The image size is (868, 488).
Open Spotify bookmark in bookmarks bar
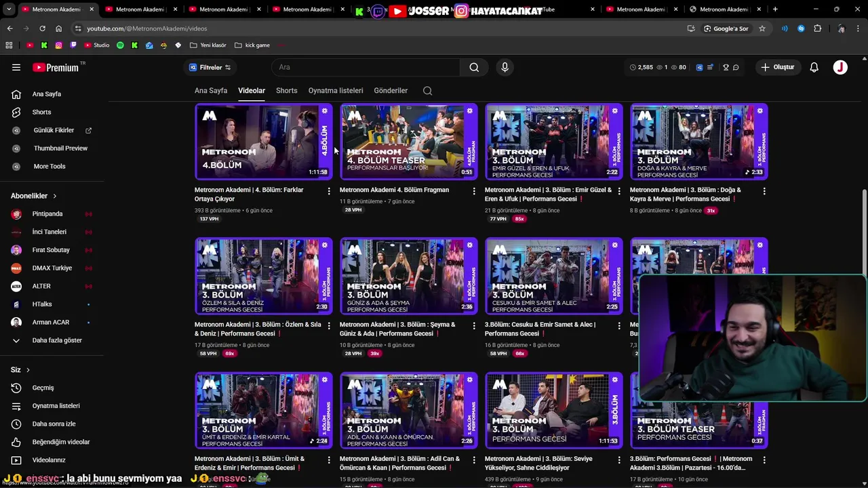pos(120,45)
